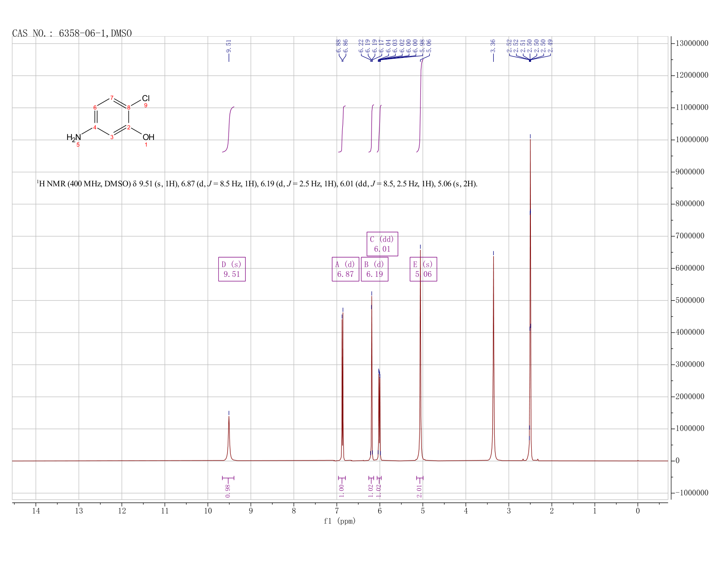Image resolution: width=728 pixels, height=563 pixels.
Task: Click the CAS NO. title text
Action: 72,34
